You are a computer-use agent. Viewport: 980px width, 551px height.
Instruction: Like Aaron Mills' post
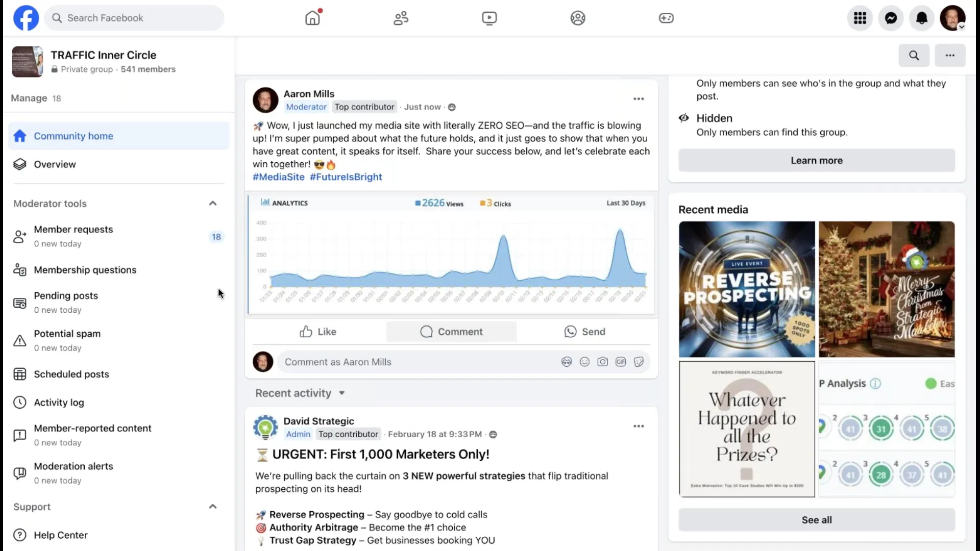click(x=317, y=332)
